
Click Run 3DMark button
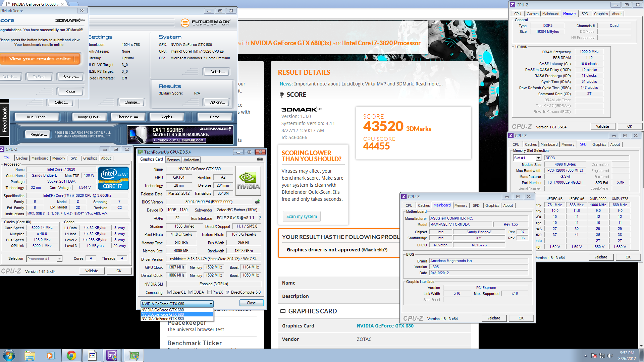point(37,117)
